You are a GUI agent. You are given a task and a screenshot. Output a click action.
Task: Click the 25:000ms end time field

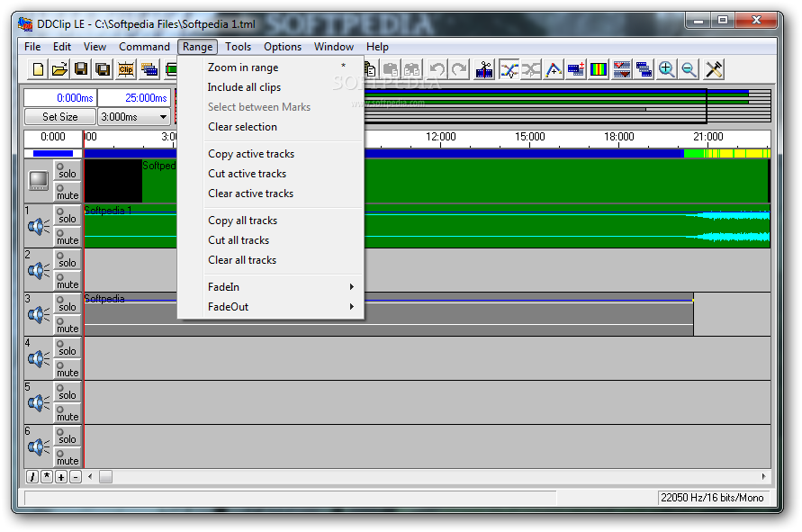[x=134, y=98]
